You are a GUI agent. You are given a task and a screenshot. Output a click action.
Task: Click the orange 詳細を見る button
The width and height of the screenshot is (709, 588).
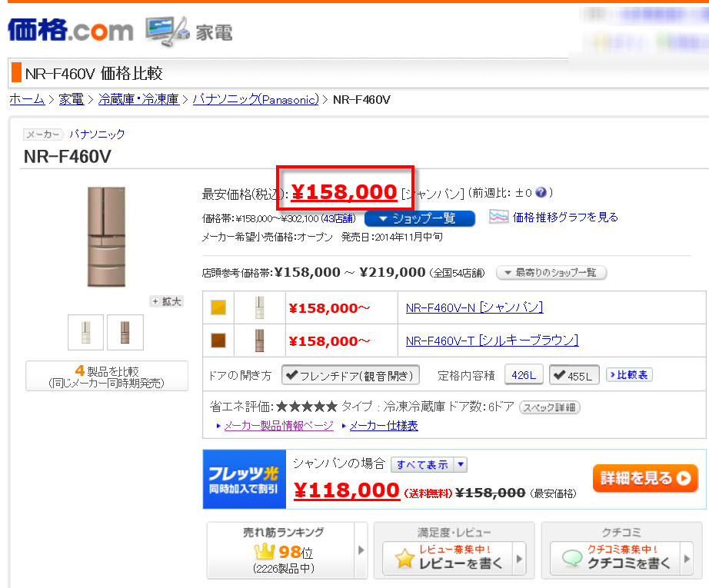(645, 478)
